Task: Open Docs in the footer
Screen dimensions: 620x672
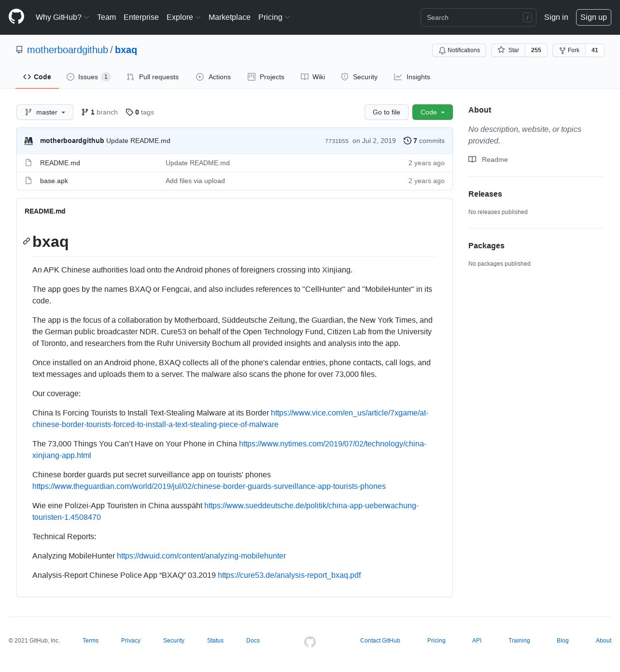Action: point(253,641)
